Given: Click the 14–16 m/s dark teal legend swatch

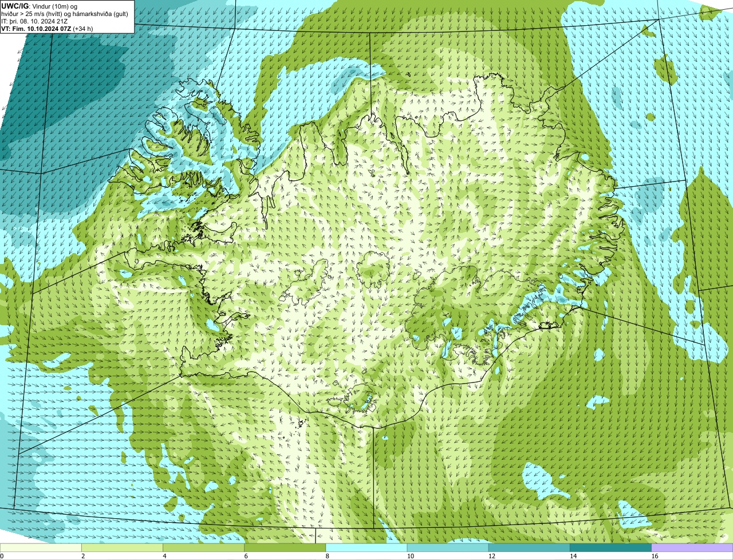Looking at the screenshot, I should point(611,547).
